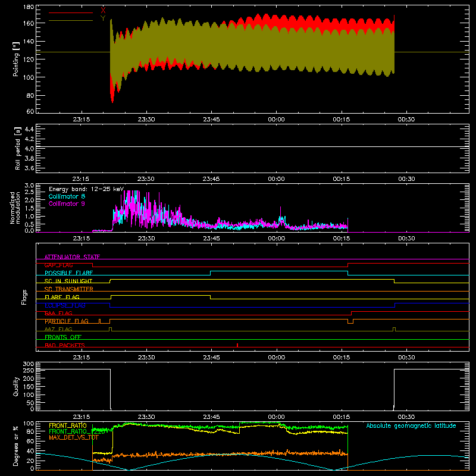This screenshot has height=476, width=476.
Task: Click the 2.5 tick on modulation axis
Action: (29, 192)
